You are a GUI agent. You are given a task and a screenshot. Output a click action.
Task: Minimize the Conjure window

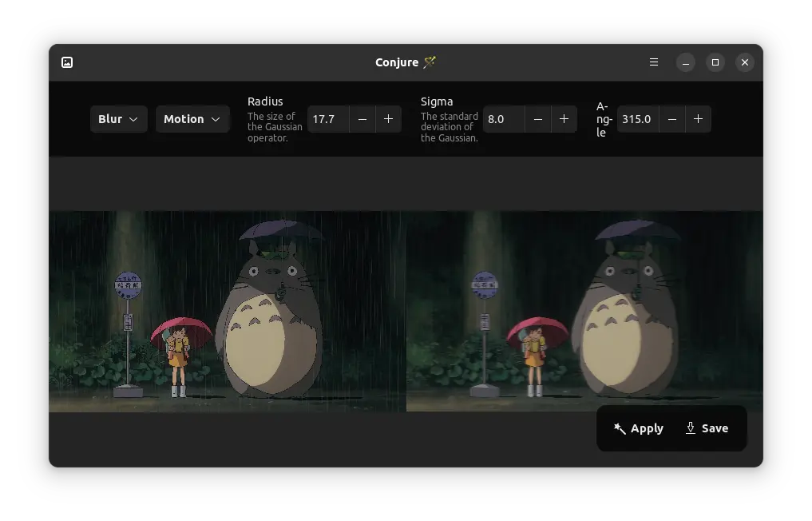tap(686, 62)
